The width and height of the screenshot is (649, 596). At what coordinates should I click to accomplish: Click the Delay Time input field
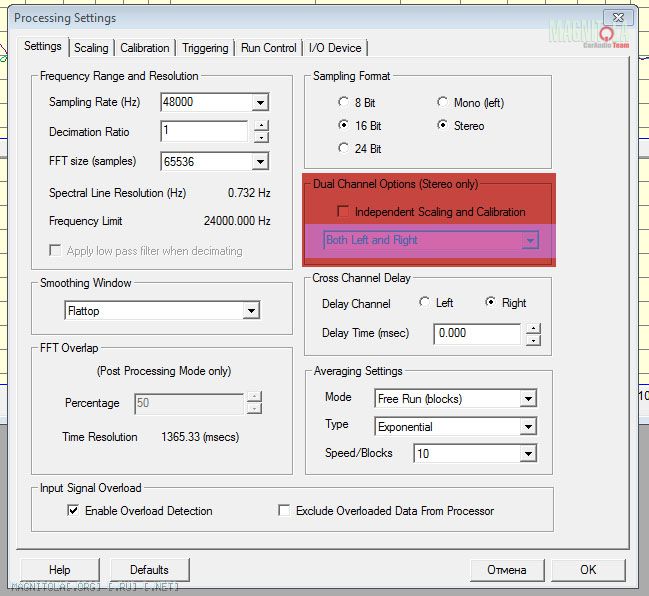[x=477, y=334]
